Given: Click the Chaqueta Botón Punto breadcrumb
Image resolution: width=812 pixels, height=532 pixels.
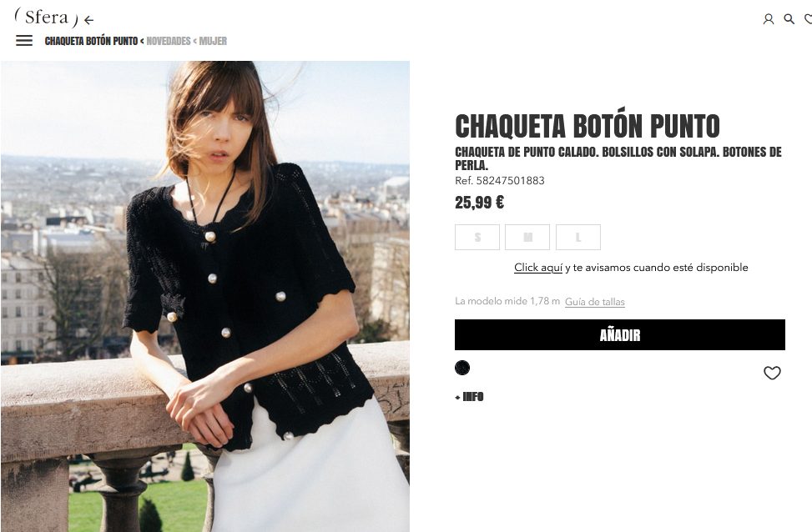Looking at the screenshot, I should click(91, 41).
